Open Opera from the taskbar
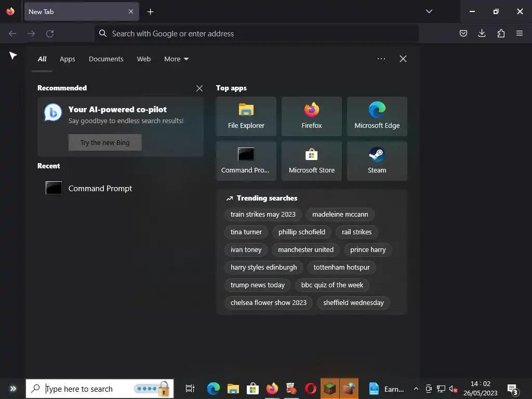This screenshot has width=532, height=399. (x=311, y=389)
